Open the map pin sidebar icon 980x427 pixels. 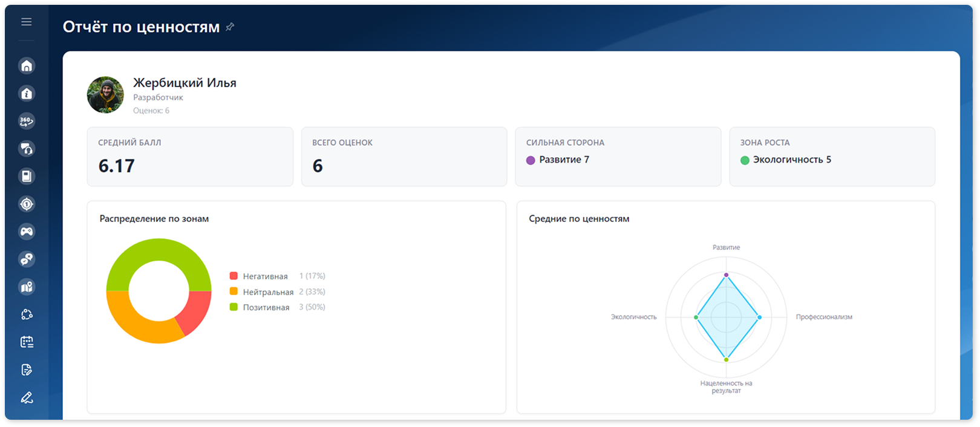(x=27, y=287)
